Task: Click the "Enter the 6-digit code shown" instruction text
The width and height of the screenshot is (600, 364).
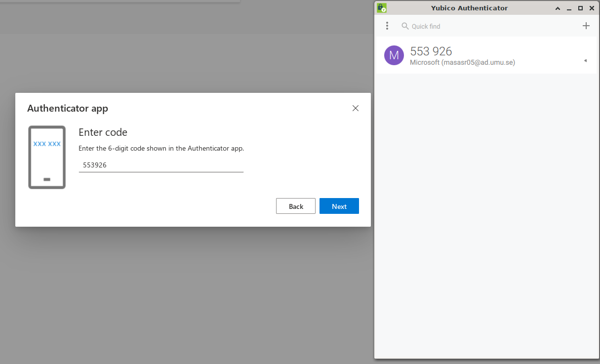Action: click(161, 148)
